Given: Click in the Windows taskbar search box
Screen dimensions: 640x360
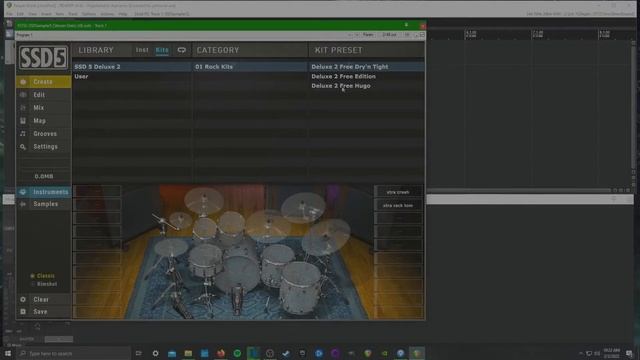Looking at the screenshot, I should pyautogui.click(x=73, y=353).
